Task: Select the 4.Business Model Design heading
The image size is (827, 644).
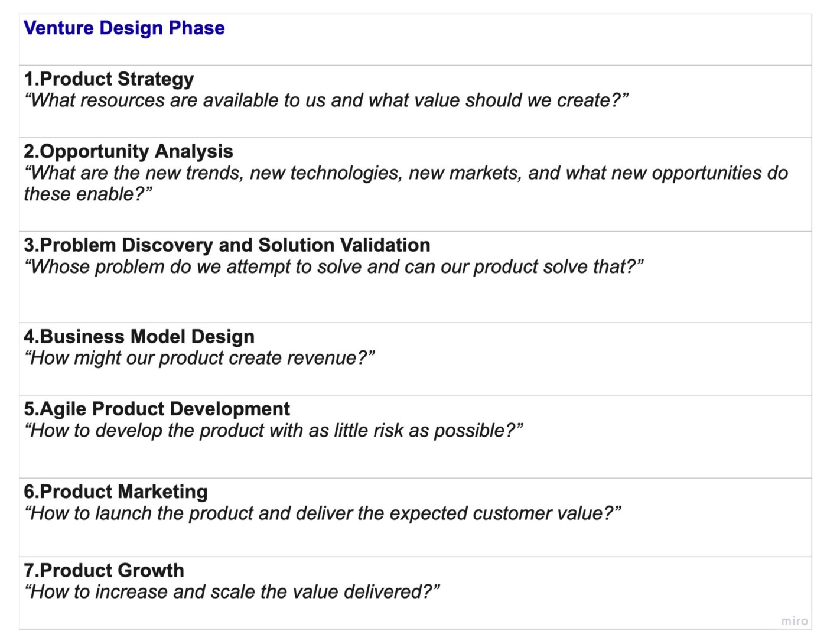Action: click(139, 336)
